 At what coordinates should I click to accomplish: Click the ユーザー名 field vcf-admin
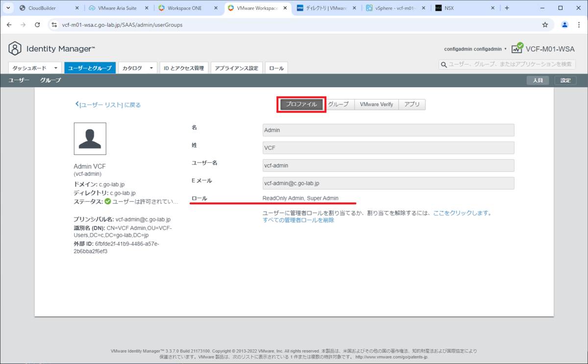[388, 165]
